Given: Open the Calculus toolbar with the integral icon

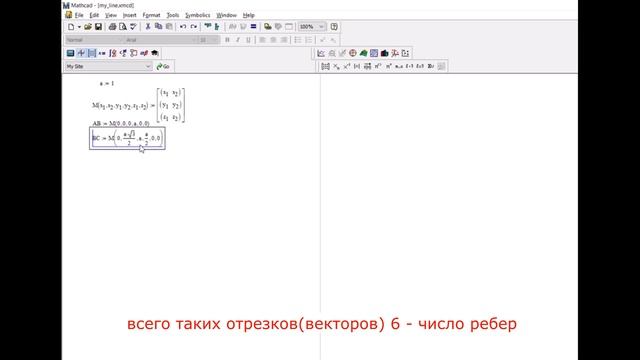Looking at the screenshot, I should point(113,53).
